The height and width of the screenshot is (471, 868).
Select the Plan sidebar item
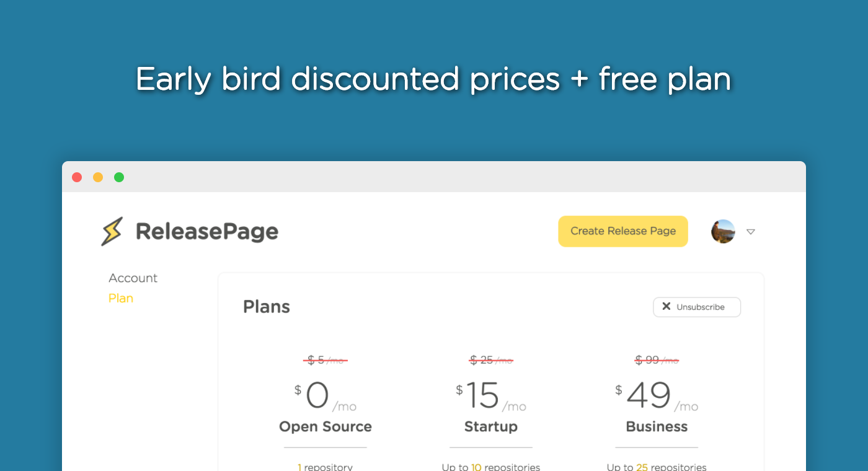pos(121,298)
